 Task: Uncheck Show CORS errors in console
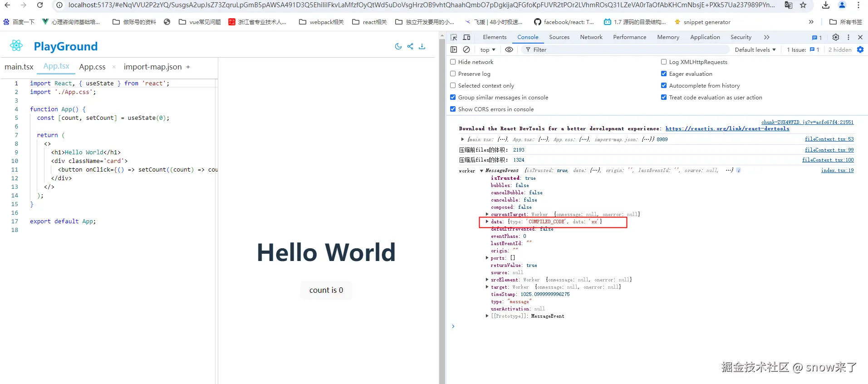coord(453,109)
